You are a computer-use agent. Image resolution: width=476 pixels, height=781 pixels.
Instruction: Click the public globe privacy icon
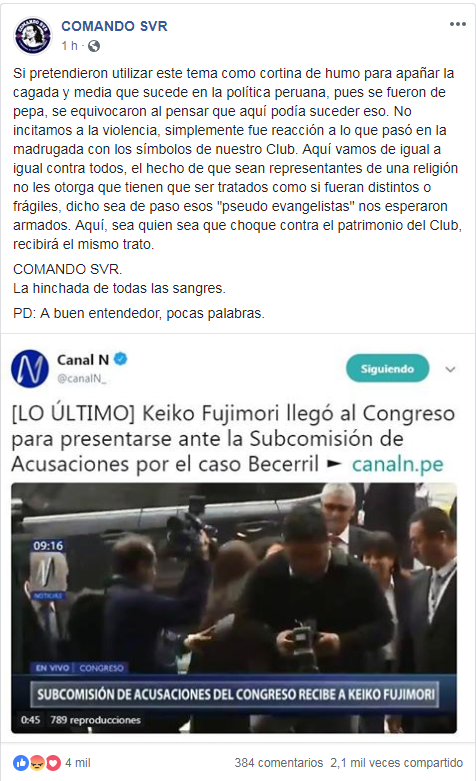[x=94, y=46]
